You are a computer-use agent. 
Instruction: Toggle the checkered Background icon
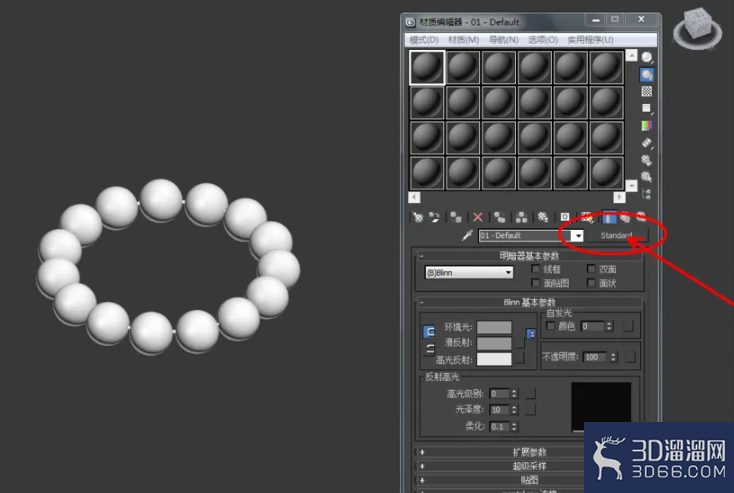coord(647,91)
